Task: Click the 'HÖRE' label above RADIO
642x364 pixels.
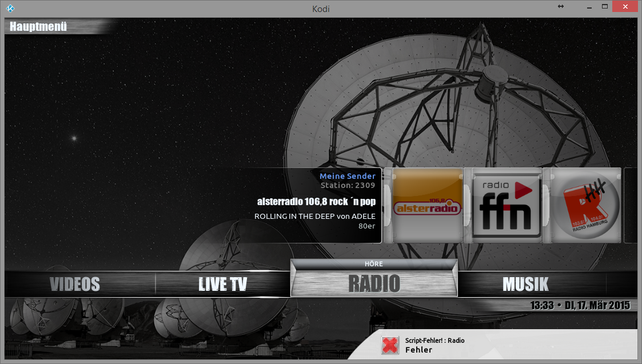Action: coord(374,264)
